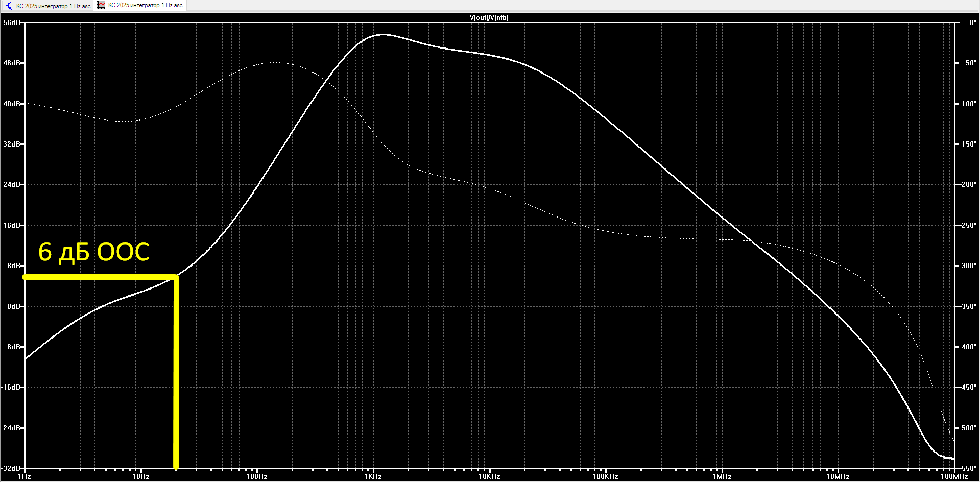The image size is (980, 482).
Task: Click the 1KHz label on the frequency axis
Action: click(x=373, y=477)
